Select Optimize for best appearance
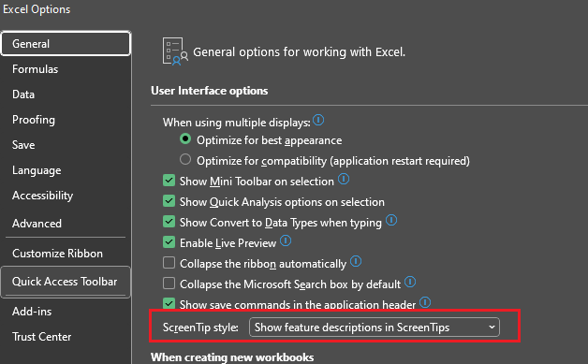588x364 pixels. [x=185, y=139]
